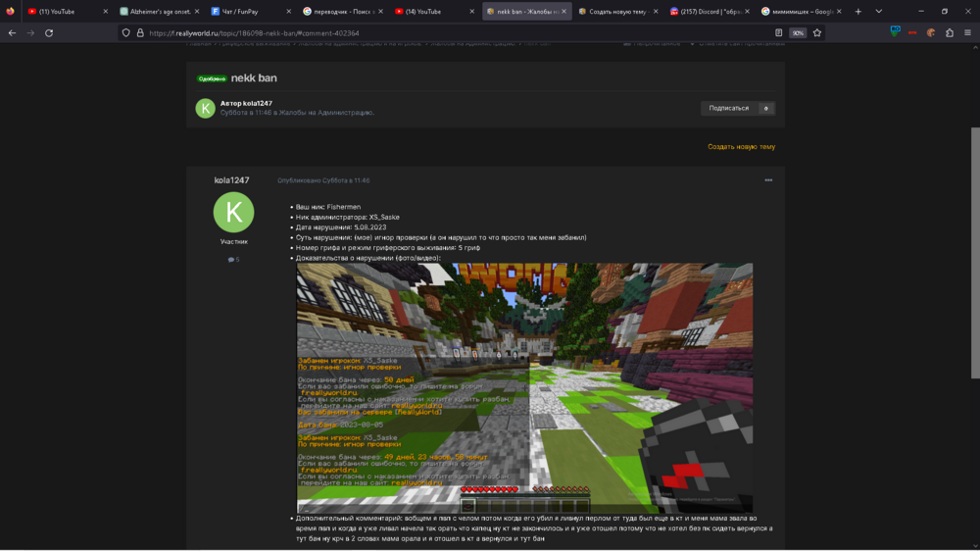The image size is (980, 551).
Task: Expand the list all tabs dropdown
Action: click(x=879, y=11)
